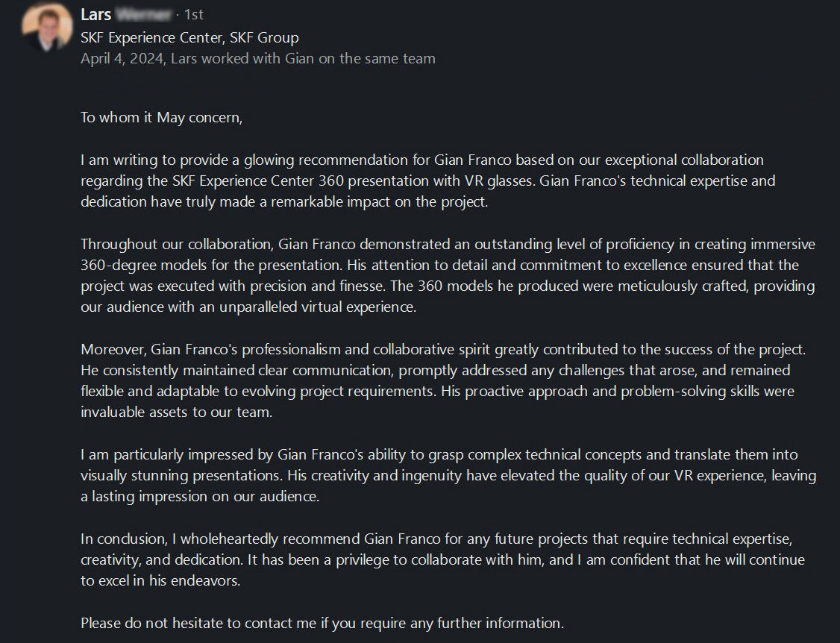Click the April 4, 2024 relationship line
Image resolution: width=840 pixels, height=643 pixels.
tap(257, 58)
